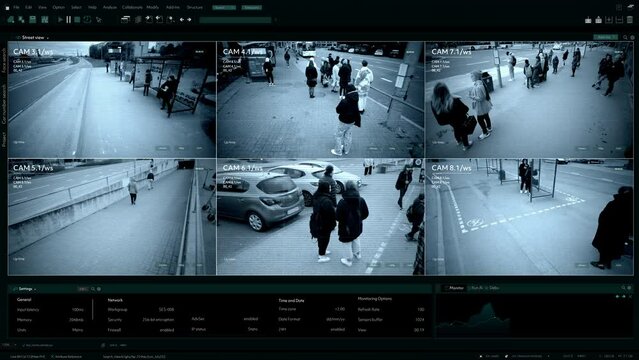Screen dimensions: 639x360
Task: Click the Sensors buffer value 1024
Action: 420,320
